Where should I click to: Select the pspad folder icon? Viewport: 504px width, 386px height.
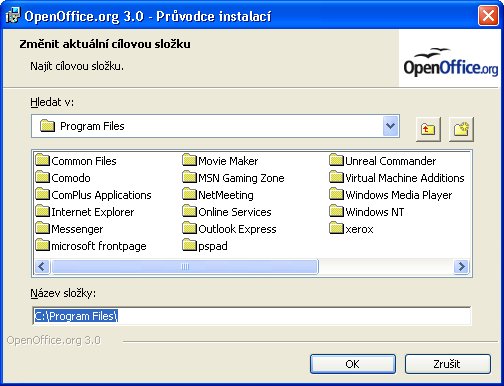coord(190,245)
